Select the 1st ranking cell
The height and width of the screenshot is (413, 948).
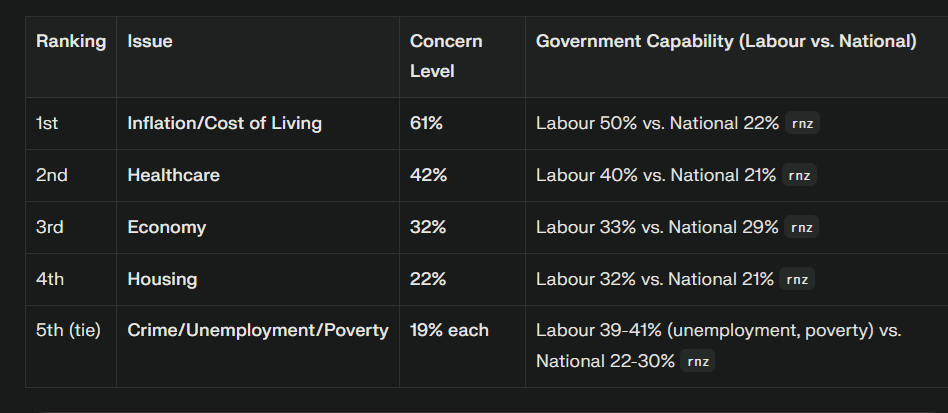pyautogui.click(x=48, y=124)
